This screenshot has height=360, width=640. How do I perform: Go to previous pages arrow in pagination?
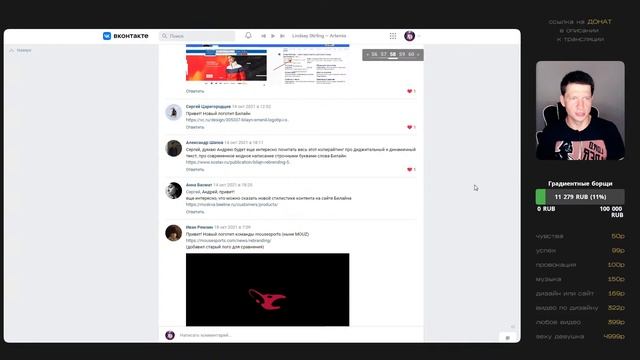click(x=367, y=54)
